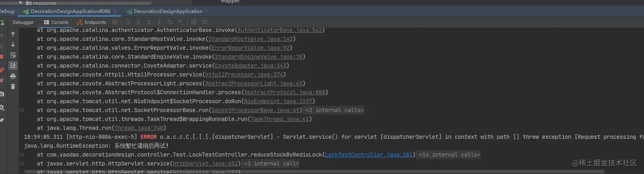Expand the '<2 internal calls>' fold
This screenshot has height=174, width=644.
pos(335,110)
